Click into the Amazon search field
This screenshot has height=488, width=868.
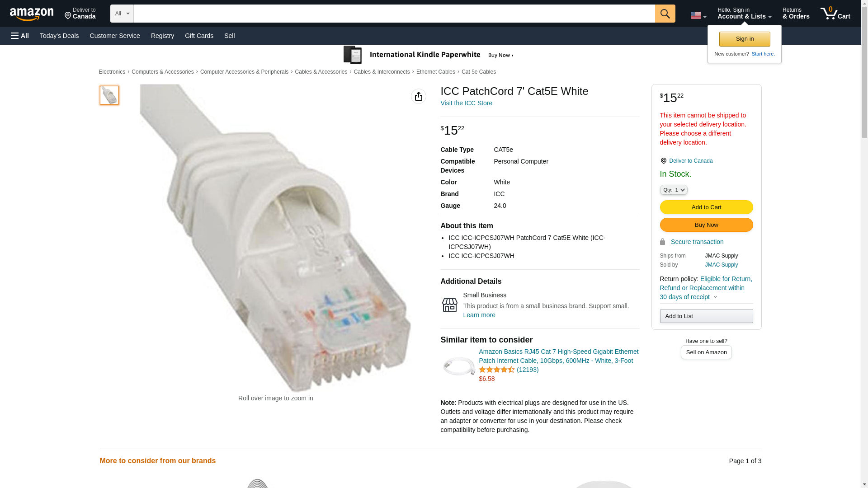(x=394, y=14)
